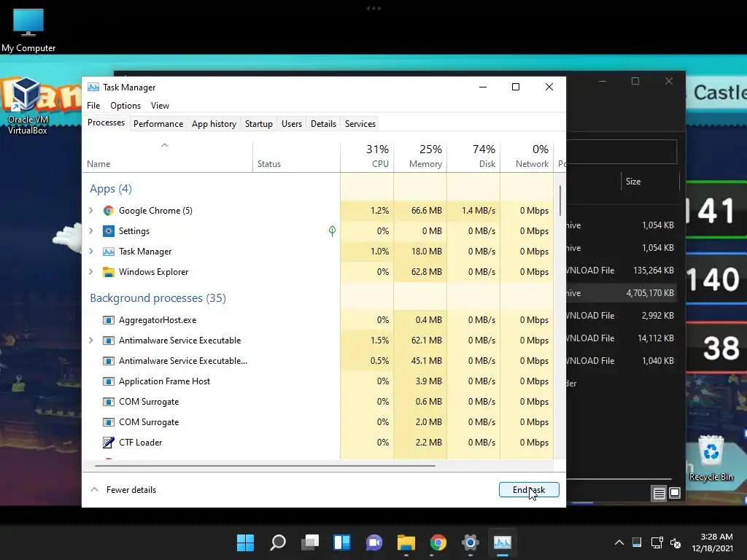This screenshot has height=560, width=747.
Task: Click the End task button
Action: 529,489
